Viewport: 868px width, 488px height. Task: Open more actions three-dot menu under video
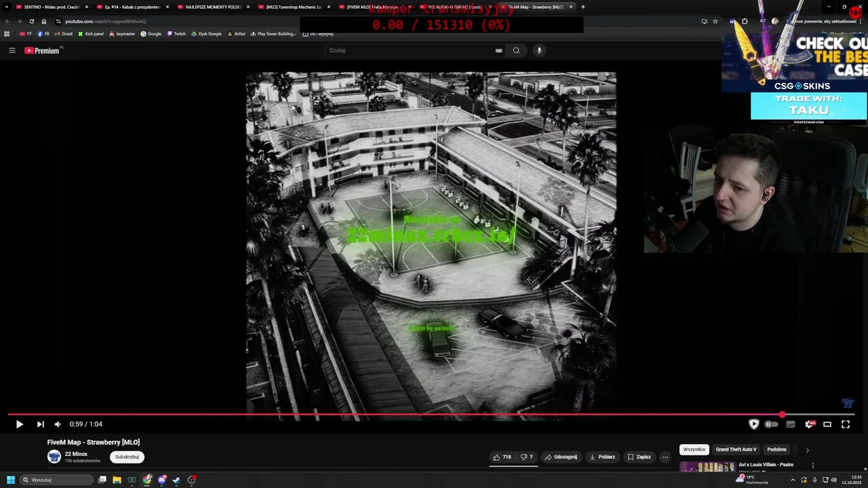coord(665,457)
